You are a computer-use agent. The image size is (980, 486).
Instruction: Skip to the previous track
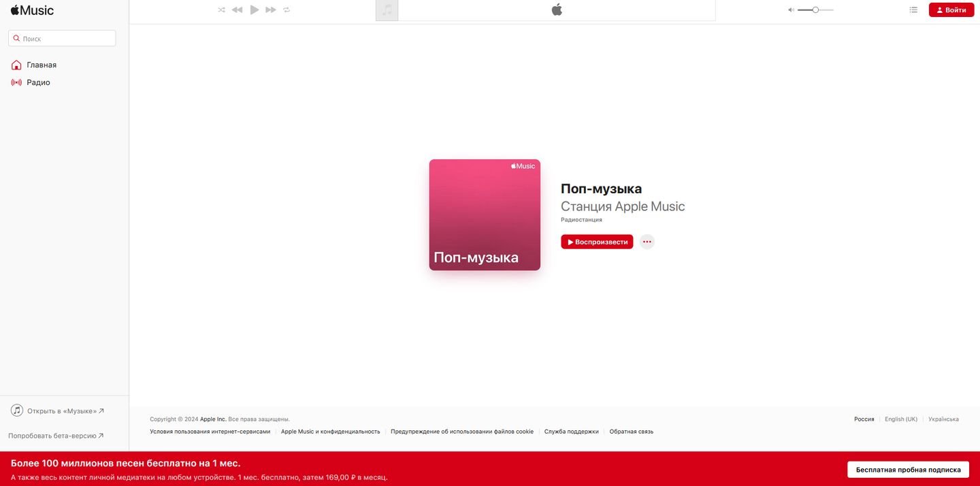click(x=237, y=10)
